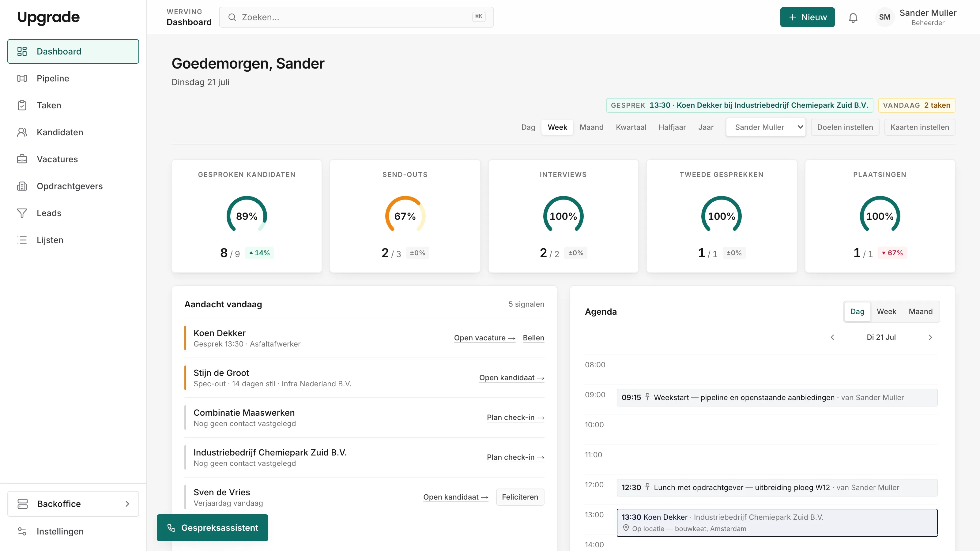
Task: Click the 14% increase badge
Action: [x=259, y=253]
